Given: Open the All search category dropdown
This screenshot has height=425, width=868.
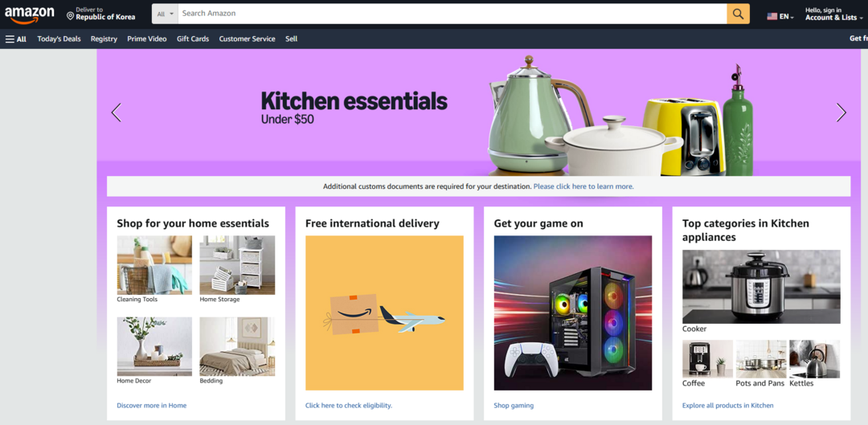Looking at the screenshot, I should (165, 14).
